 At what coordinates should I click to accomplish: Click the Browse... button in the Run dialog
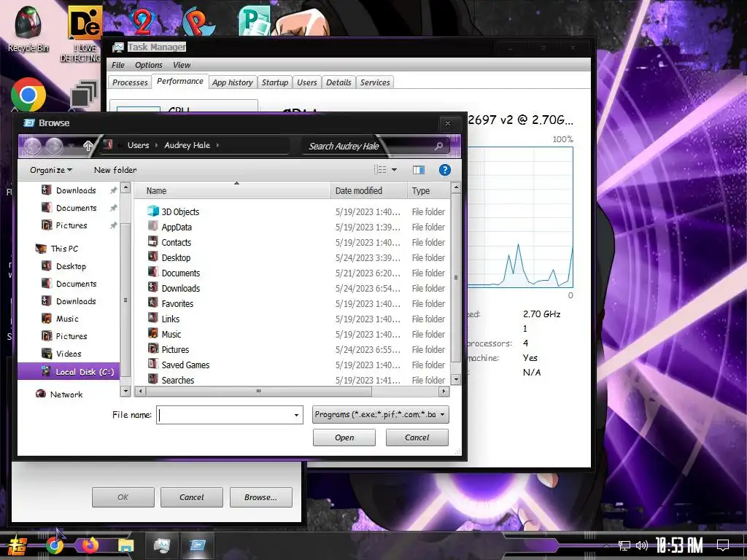(x=260, y=497)
